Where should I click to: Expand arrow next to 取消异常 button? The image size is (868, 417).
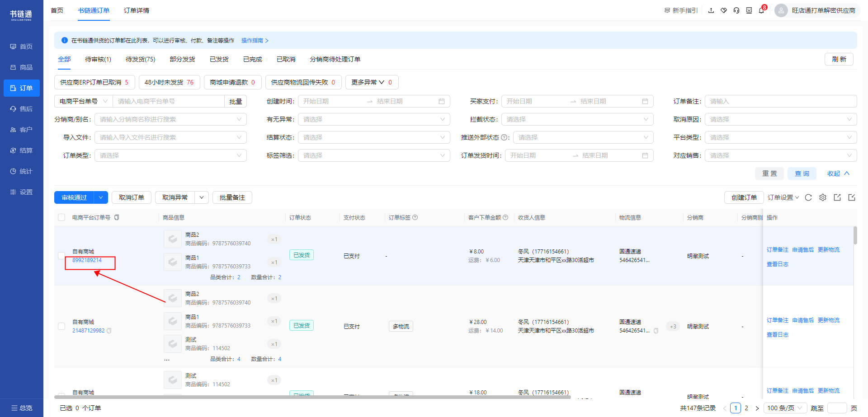[202, 197]
